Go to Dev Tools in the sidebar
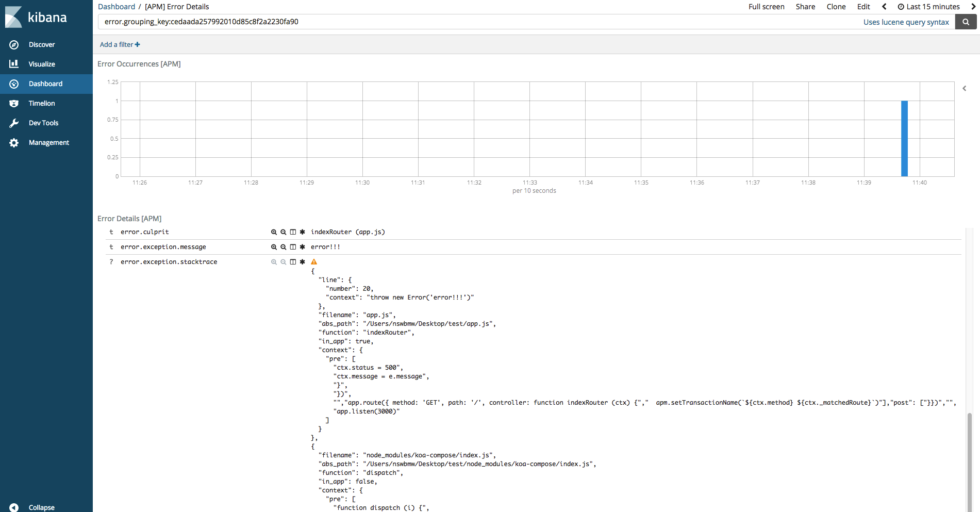The image size is (980, 512). click(x=44, y=123)
